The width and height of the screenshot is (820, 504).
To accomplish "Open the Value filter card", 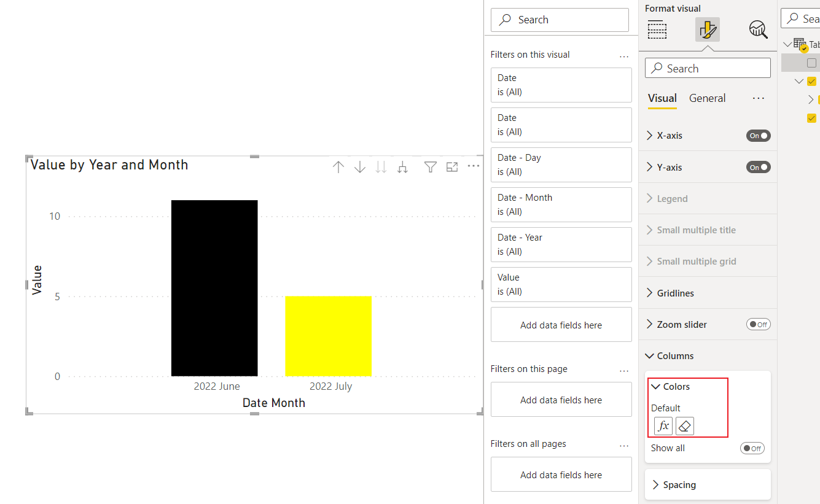I will coord(561,284).
